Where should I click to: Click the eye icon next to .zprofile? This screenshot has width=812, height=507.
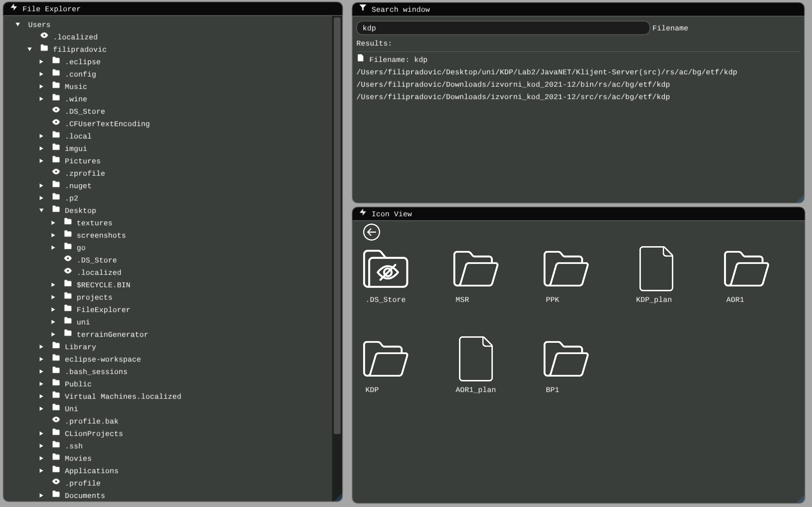[56, 172]
